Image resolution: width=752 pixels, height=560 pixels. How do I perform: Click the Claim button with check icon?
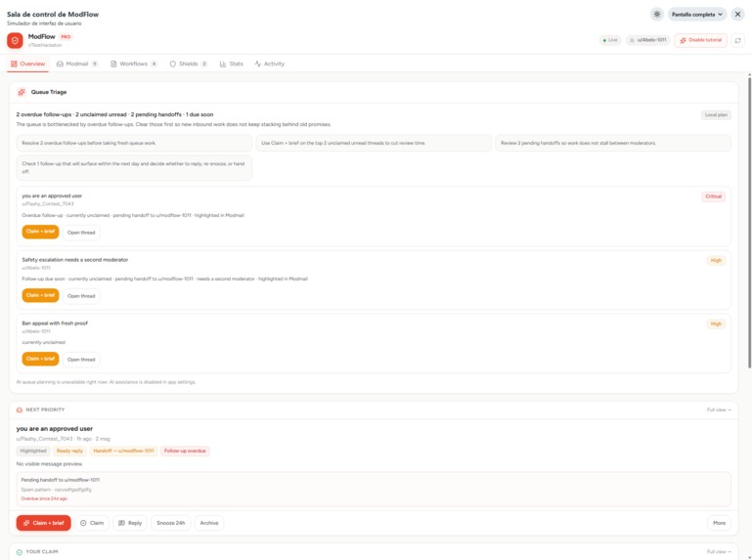(x=92, y=523)
